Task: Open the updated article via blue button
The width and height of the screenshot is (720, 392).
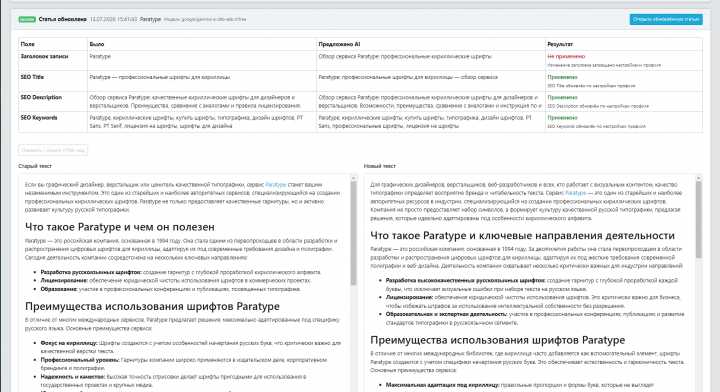Action: pyautogui.click(x=666, y=19)
